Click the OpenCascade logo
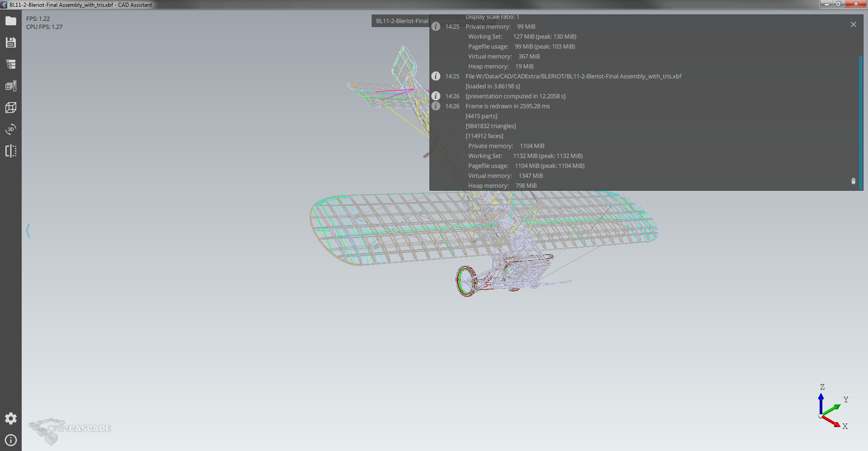Viewport: 868px width, 451px height. 70,429
